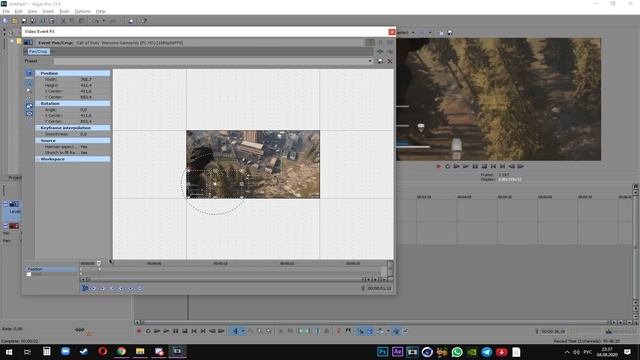This screenshot has width=640, height=360.
Task: Create a new keyframe
Action: coord(131,288)
